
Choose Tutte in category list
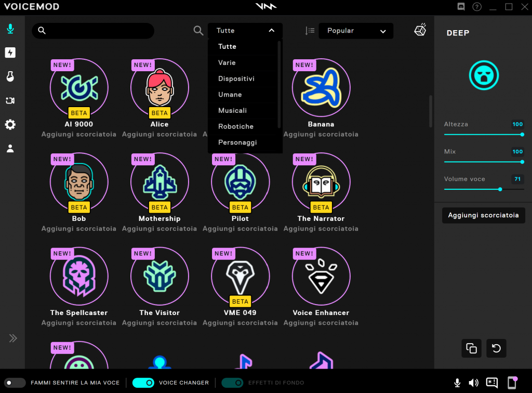(243, 46)
